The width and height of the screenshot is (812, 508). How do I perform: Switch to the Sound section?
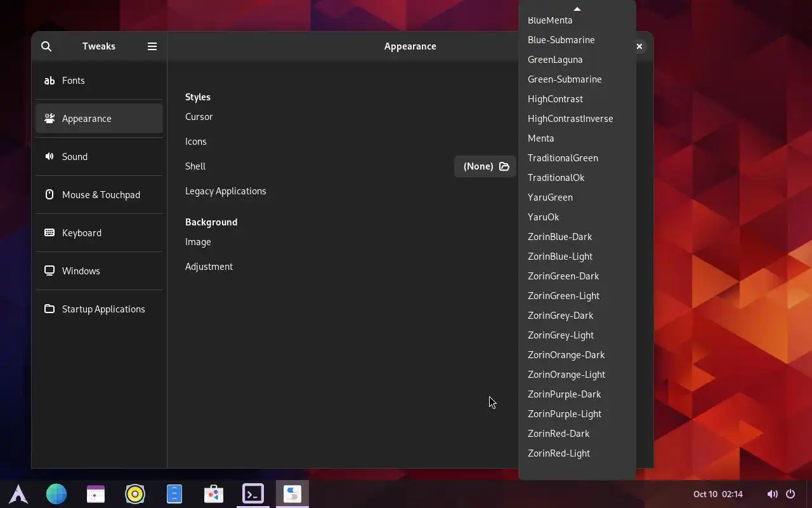(x=100, y=157)
